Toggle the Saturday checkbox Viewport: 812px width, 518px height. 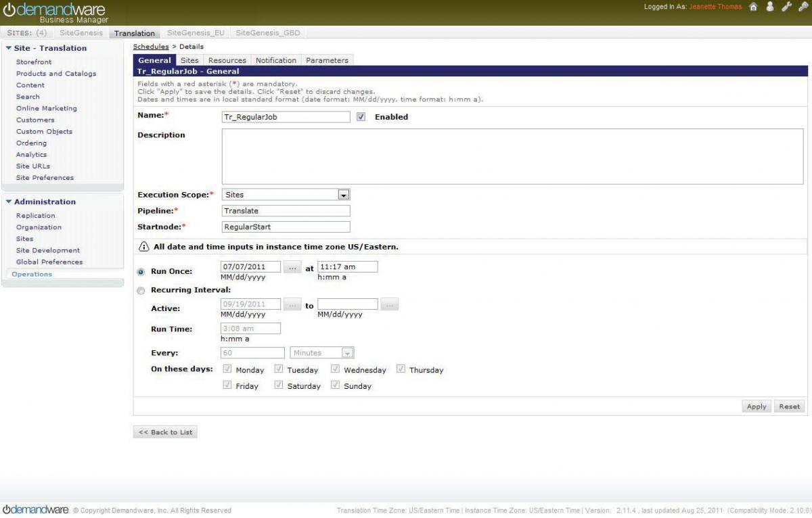pos(278,385)
